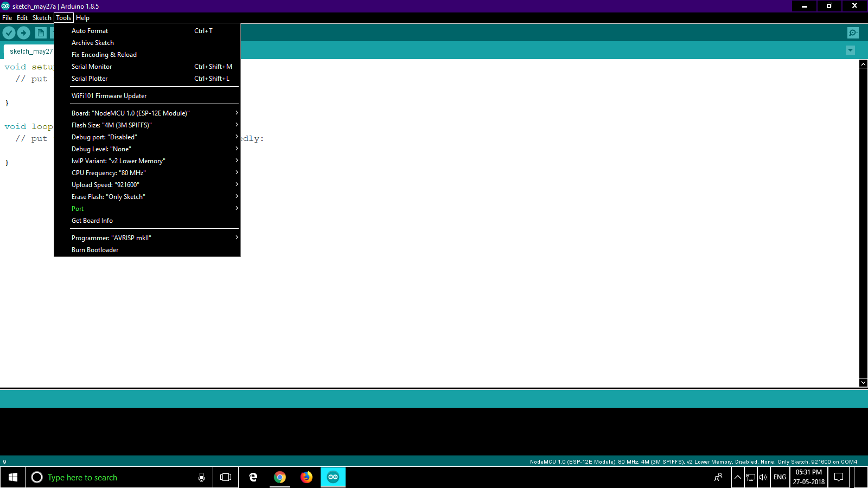This screenshot has height=488, width=868.
Task: Click the Verify sketch checkmark icon
Action: tap(9, 33)
